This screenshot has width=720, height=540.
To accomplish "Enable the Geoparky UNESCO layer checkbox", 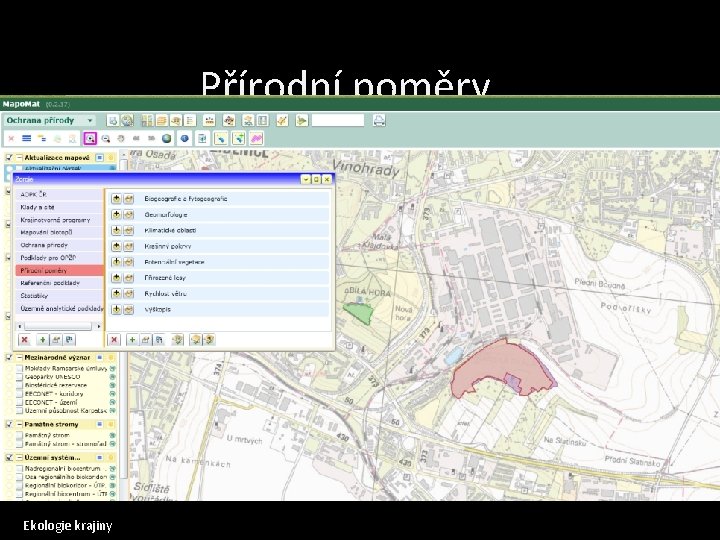I will click(x=19, y=377).
